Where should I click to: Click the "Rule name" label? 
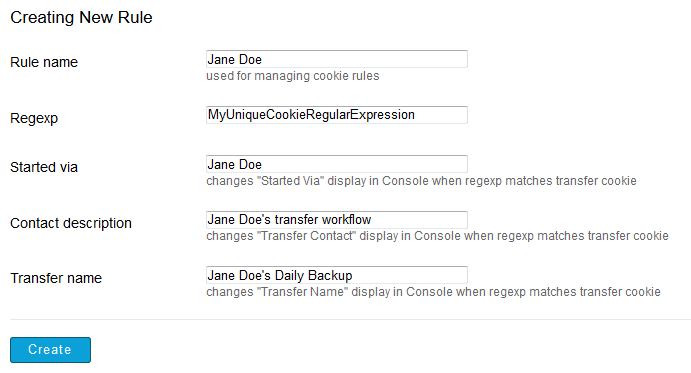coord(44,62)
